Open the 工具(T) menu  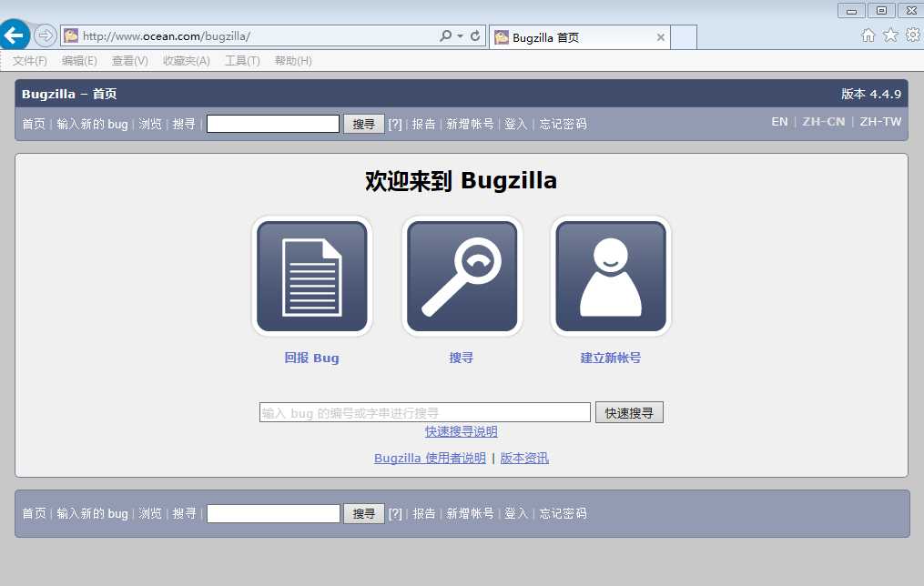click(242, 61)
